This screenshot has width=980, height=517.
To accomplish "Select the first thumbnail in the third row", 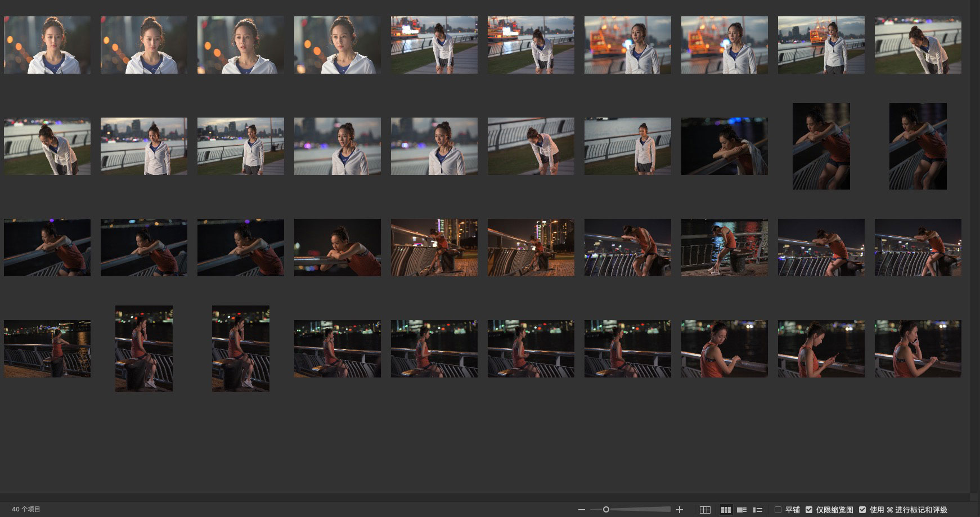I will click(47, 248).
